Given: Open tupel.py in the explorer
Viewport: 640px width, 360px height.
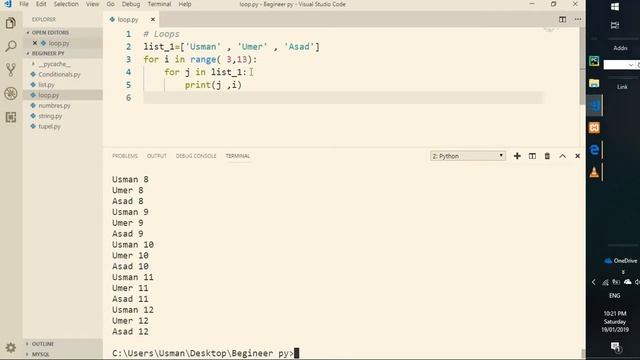Looking at the screenshot, I should pyautogui.click(x=49, y=127).
